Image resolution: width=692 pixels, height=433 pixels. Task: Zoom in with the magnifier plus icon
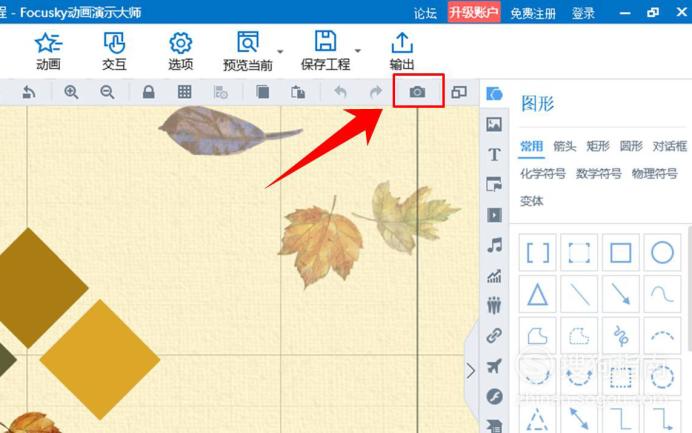71,92
